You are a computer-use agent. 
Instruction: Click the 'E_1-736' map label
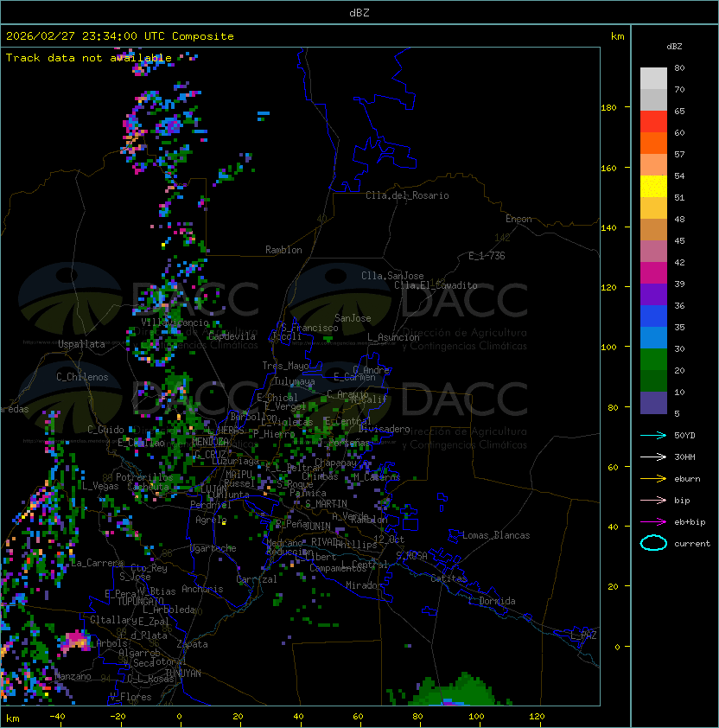487,256
